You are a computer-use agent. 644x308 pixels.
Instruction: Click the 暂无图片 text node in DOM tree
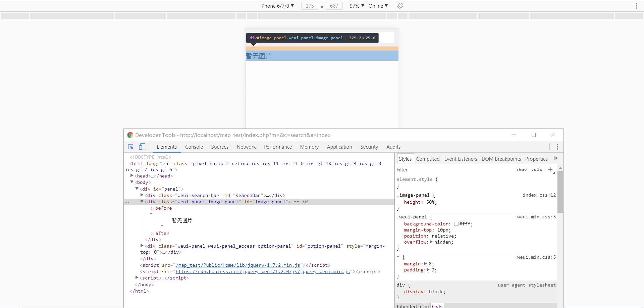tap(182, 220)
